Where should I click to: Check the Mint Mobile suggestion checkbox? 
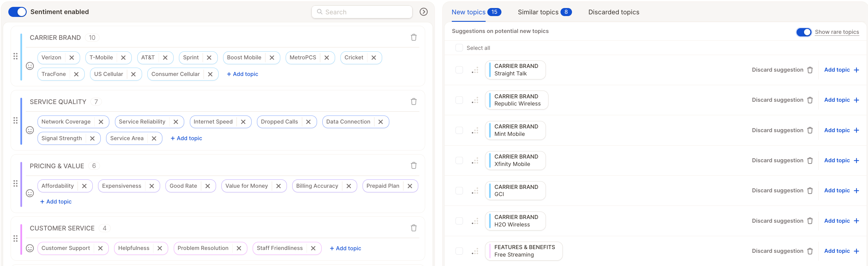tap(459, 130)
